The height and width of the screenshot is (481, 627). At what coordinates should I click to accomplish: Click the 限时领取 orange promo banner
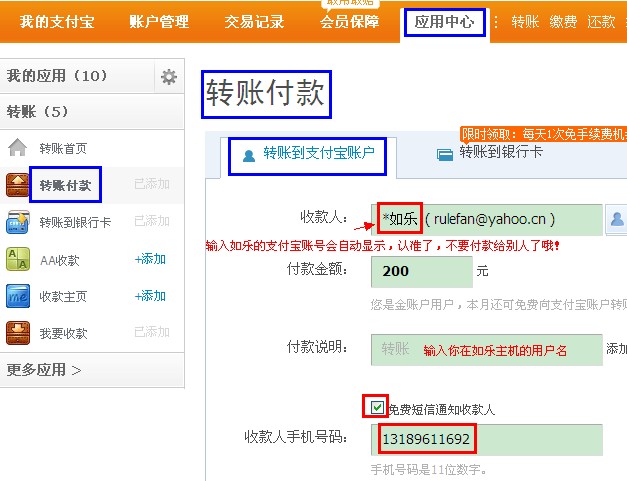pos(543,135)
